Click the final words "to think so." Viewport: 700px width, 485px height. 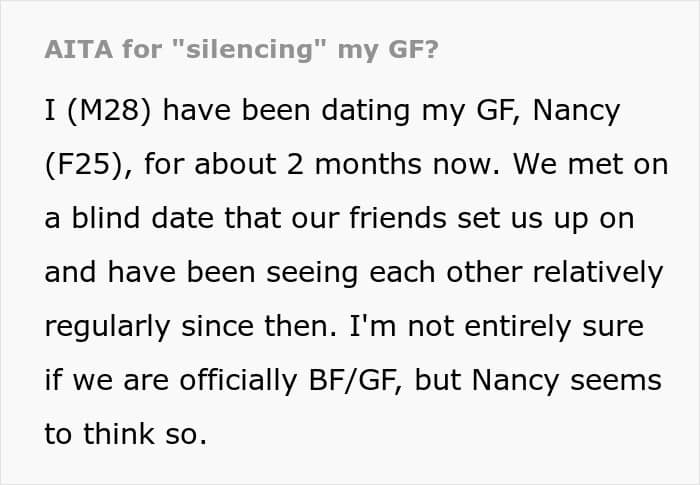125,434
